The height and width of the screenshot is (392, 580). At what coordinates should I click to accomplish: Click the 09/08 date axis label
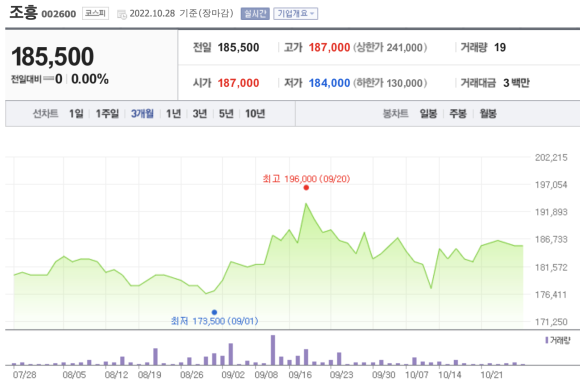click(x=266, y=375)
